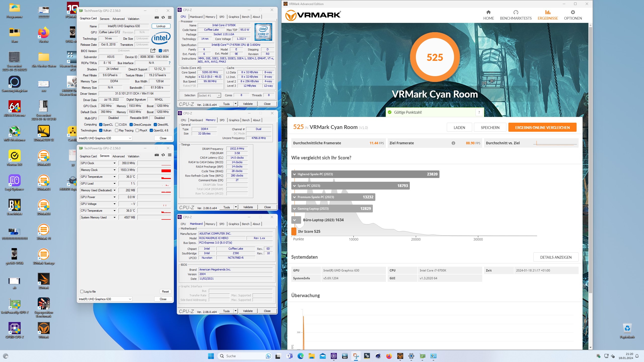Click the DETAILS ANZEIGEN button
The height and width of the screenshot is (362, 644).
(556, 257)
